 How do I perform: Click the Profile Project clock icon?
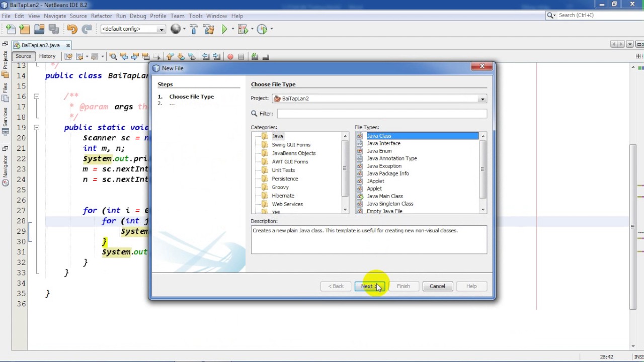pyautogui.click(x=262, y=29)
